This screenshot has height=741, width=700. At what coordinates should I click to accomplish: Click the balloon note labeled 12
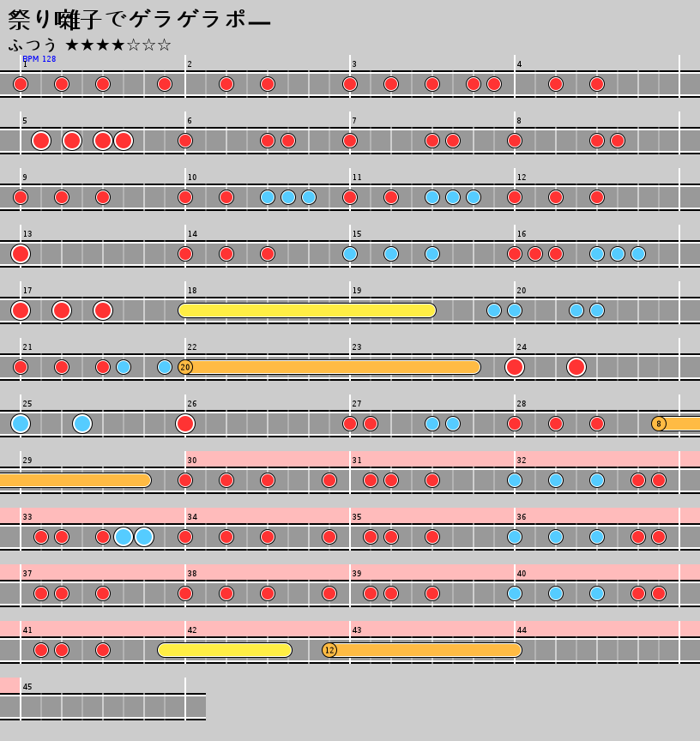(x=329, y=650)
